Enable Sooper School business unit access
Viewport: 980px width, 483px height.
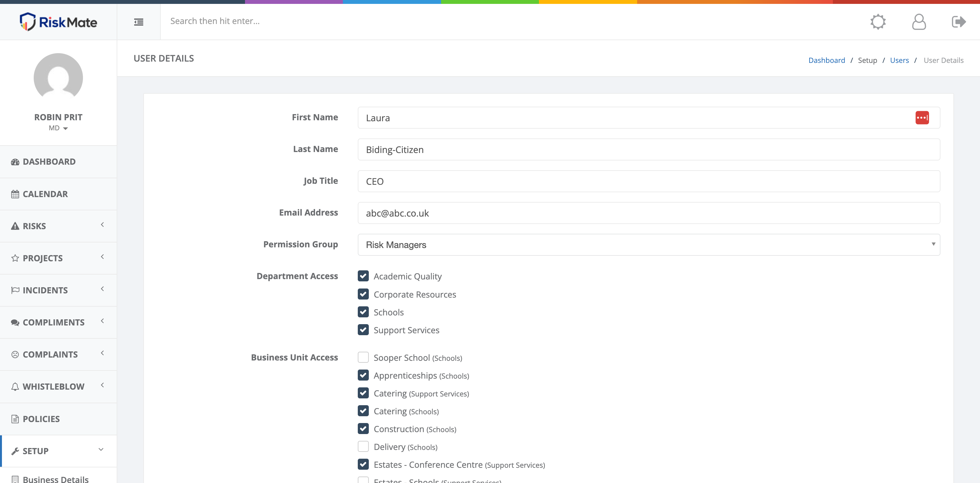click(363, 358)
